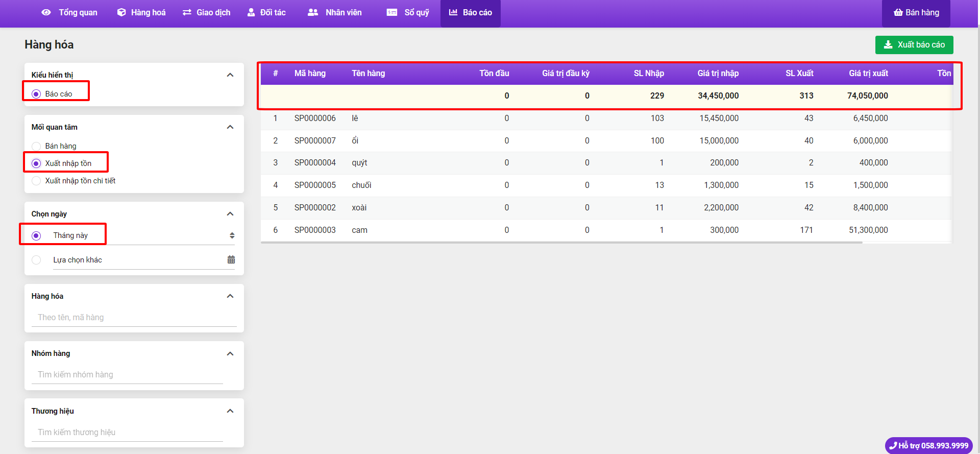The height and width of the screenshot is (454, 980).
Task: Collapse the Thương hiệu panel
Action: click(x=230, y=411)
